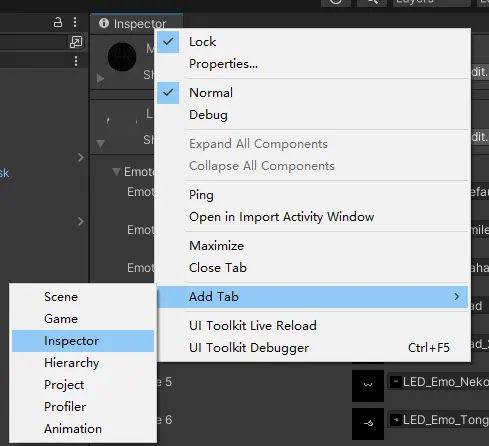The width and height of the screenshot is (489, 446).
Task: Collapse the second material foldout arrow
Action: coord(100,144)
